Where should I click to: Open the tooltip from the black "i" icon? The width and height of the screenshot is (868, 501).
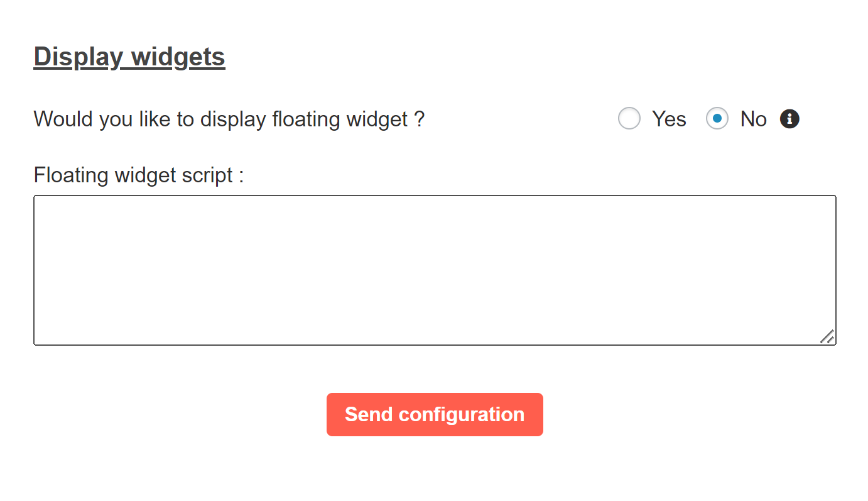(789, 119)
